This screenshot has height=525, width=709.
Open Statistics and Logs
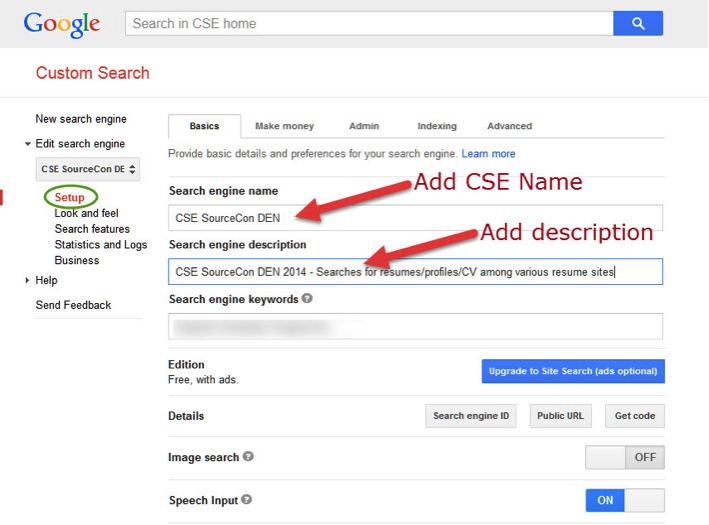(101, 245)
